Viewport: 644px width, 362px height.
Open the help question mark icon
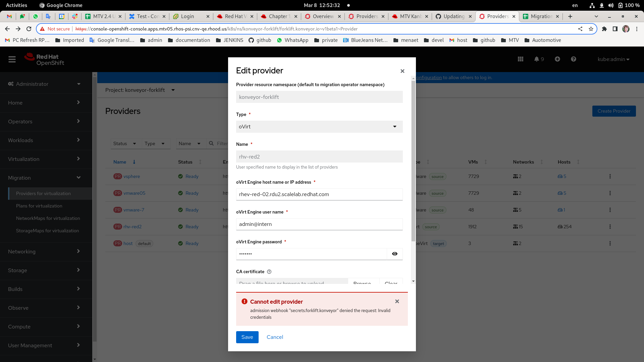(573, 59)
